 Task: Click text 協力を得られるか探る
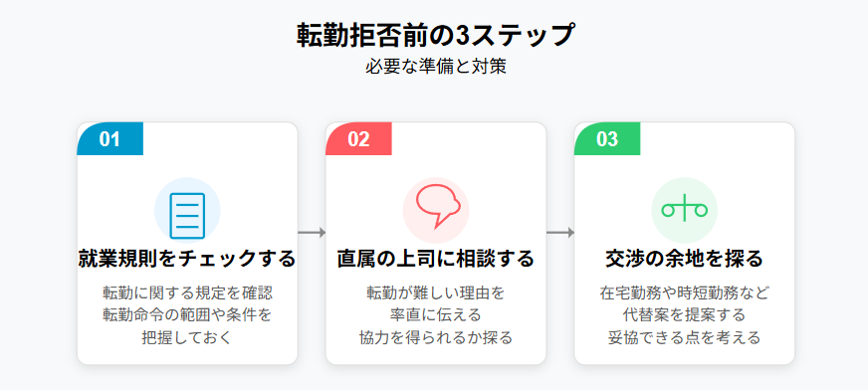(436, 338)
